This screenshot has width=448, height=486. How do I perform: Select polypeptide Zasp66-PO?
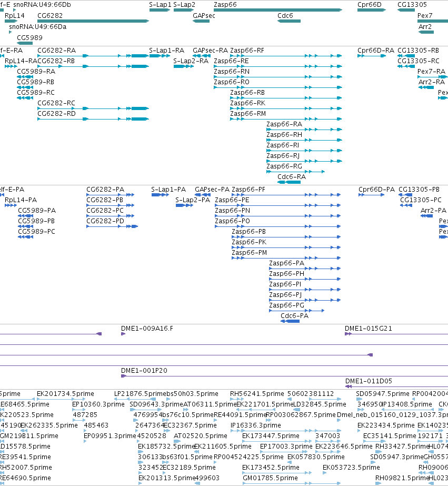click(x=278, y=226)
